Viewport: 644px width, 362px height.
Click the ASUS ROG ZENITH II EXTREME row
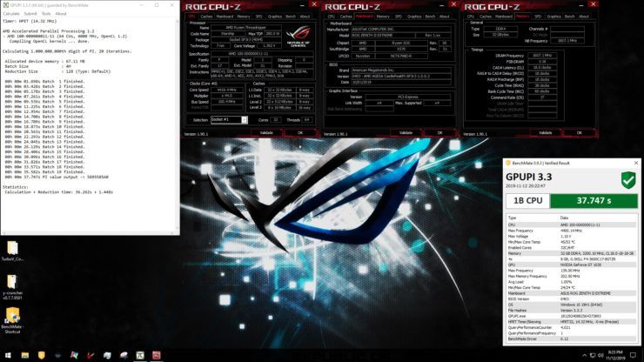(x=572, y=293)
